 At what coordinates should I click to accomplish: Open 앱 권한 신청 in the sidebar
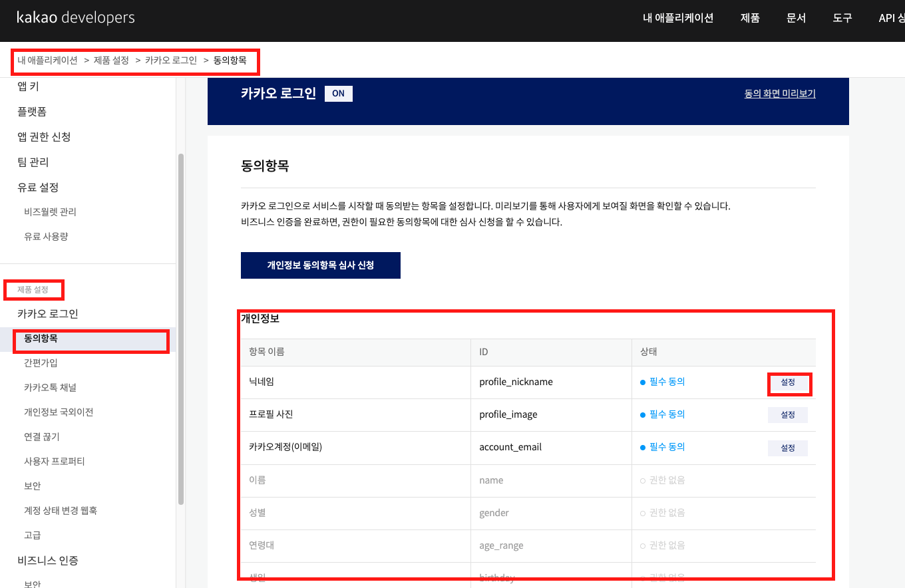pyautogui.click(x=44, y=136)
